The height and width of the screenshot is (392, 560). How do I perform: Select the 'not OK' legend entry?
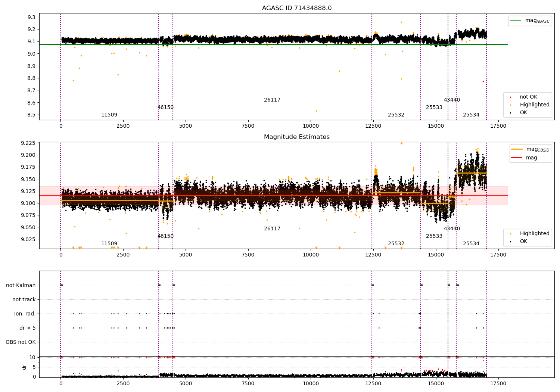528,97
